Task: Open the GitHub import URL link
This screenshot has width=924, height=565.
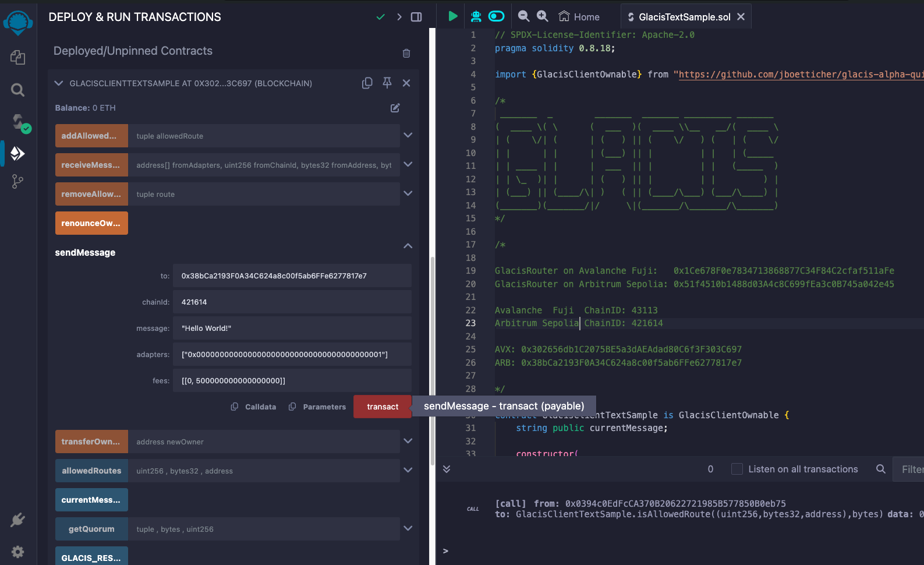Action: [801, 75]
